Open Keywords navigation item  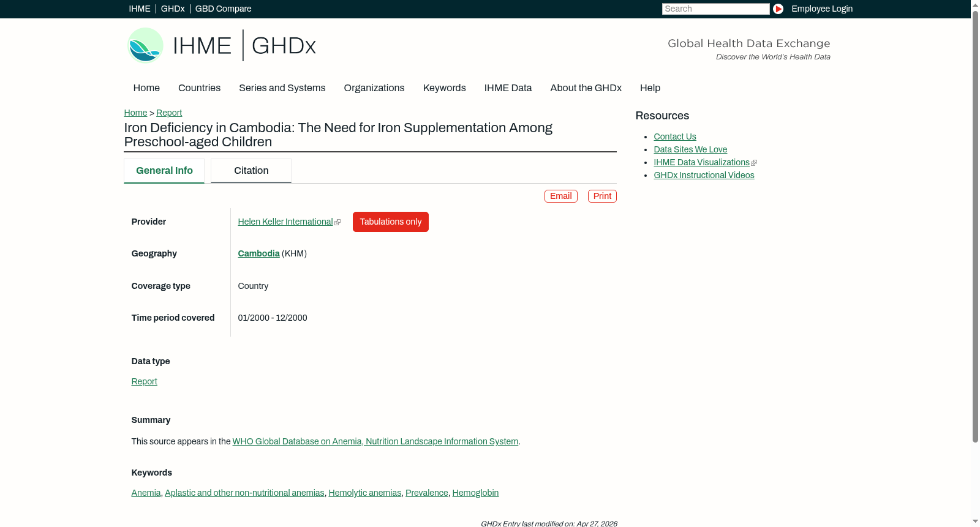[x=444, y=88]
